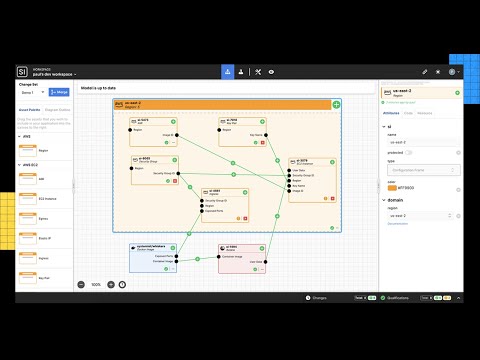Click the orange status icon on Ingress node
The image size is (480, 360).
point(238,219)
